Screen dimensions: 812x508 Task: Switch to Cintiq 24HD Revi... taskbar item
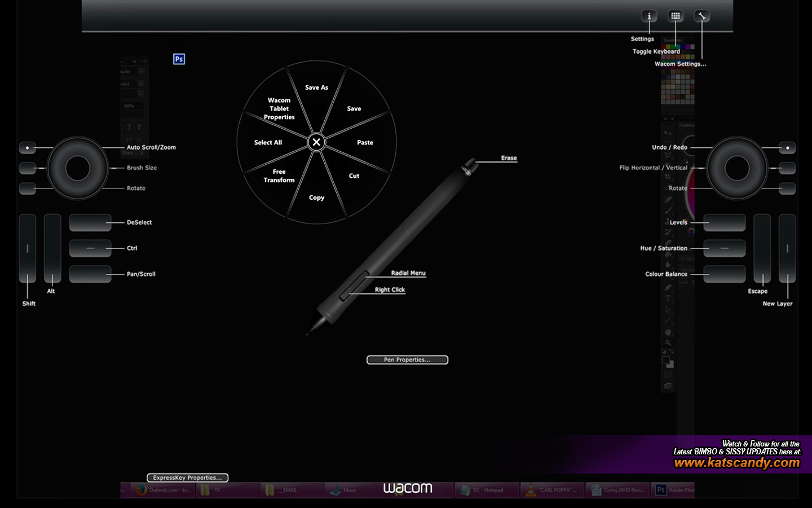[617, 490]
